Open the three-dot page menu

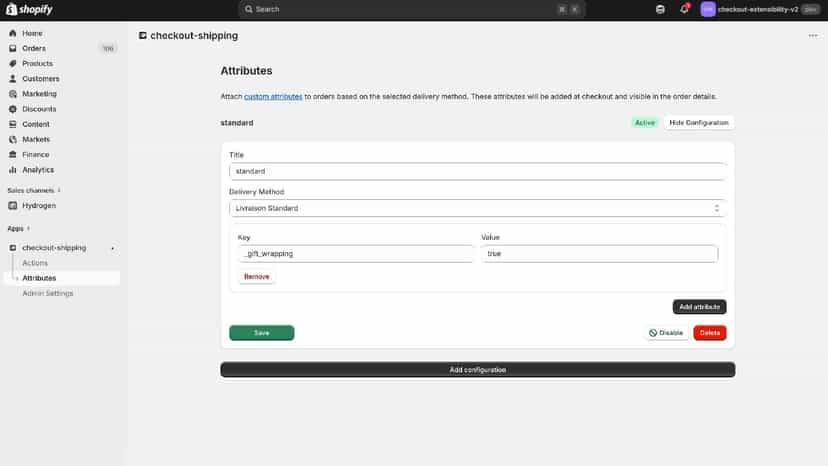tap(813, 35)
